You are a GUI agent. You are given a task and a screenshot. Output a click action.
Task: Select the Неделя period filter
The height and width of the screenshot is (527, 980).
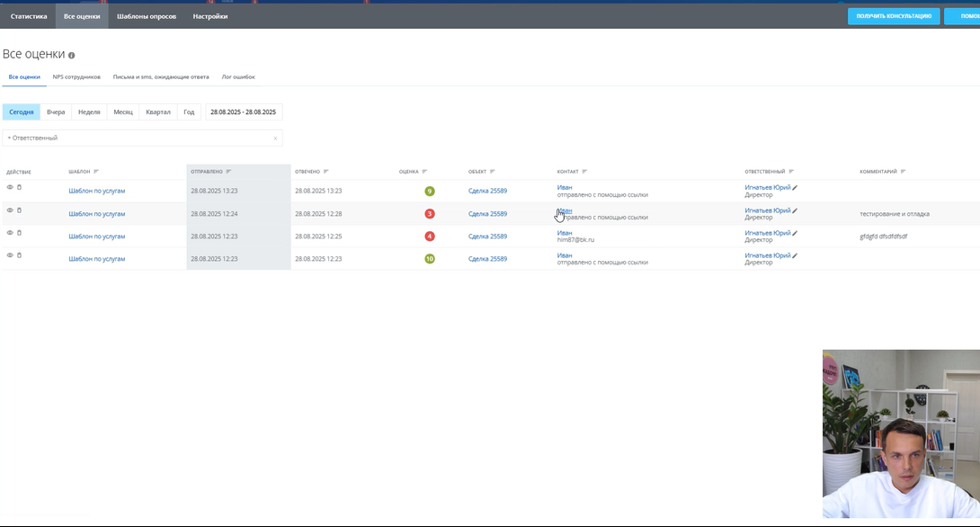pyautogui.click(x=89, y=112)
